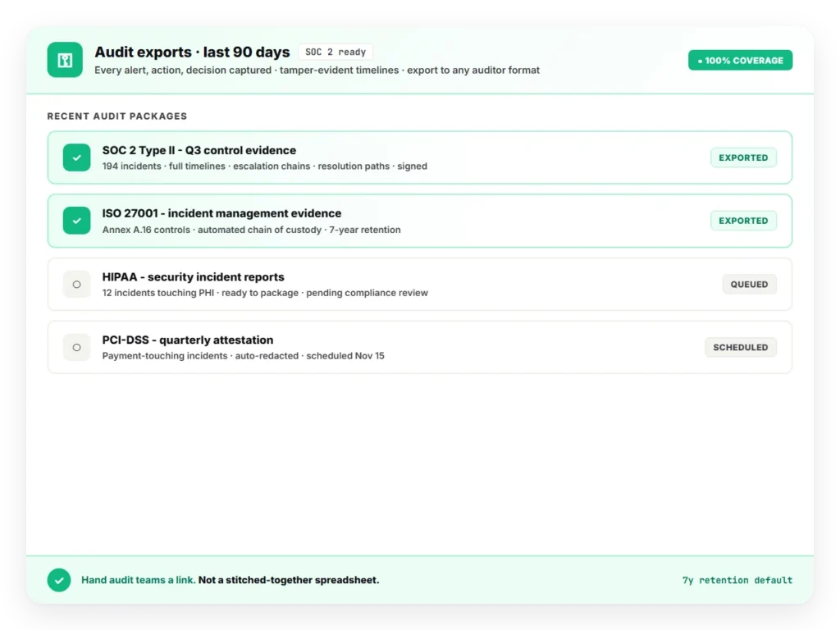Screen dimensions: 840x630
Task: Click the SOC 2 ready tag
Action: click(x=336, y=52)
